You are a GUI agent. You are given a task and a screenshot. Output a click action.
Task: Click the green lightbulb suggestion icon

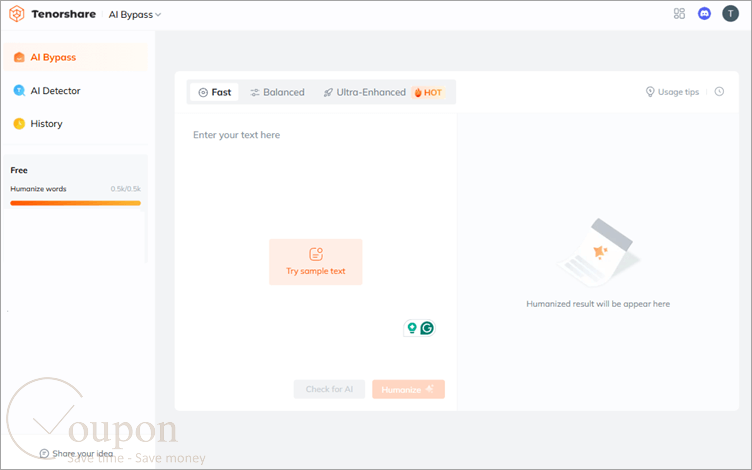[411, 328]
